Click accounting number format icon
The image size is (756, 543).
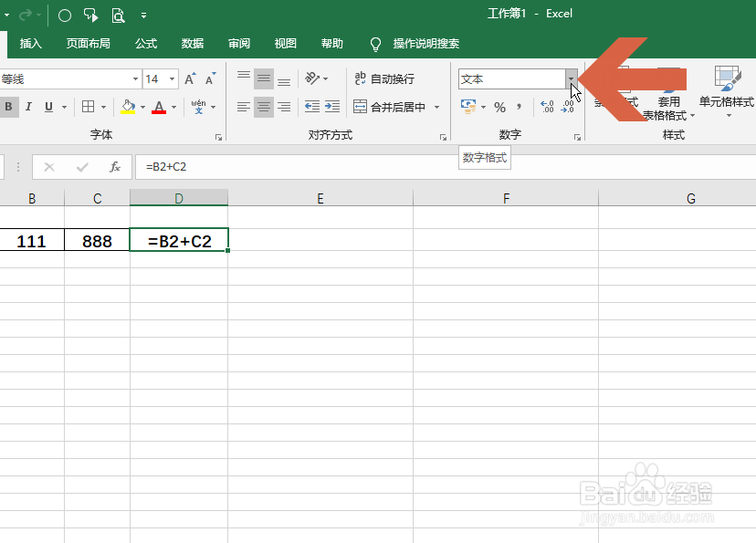click(468, 107)
